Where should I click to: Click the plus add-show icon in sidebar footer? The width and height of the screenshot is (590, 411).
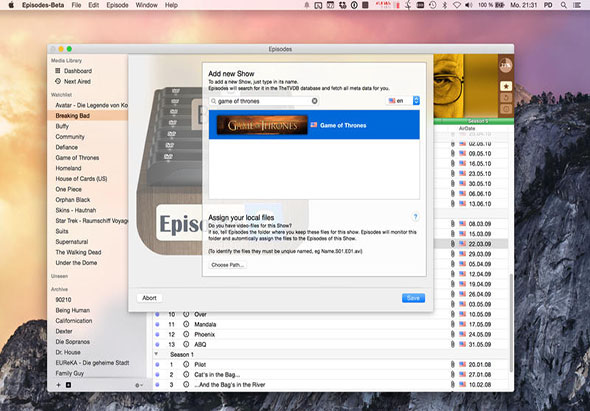pos(58,385)
